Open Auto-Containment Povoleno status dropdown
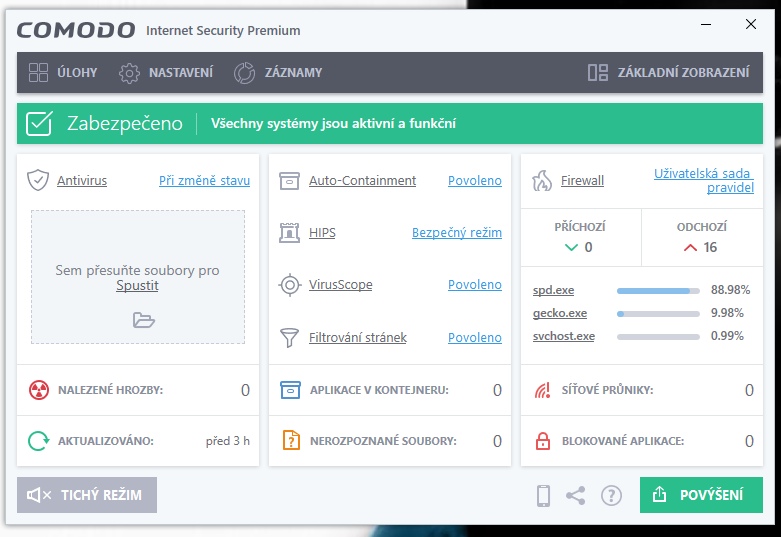The image size is (781, 537). coord(474,181)
